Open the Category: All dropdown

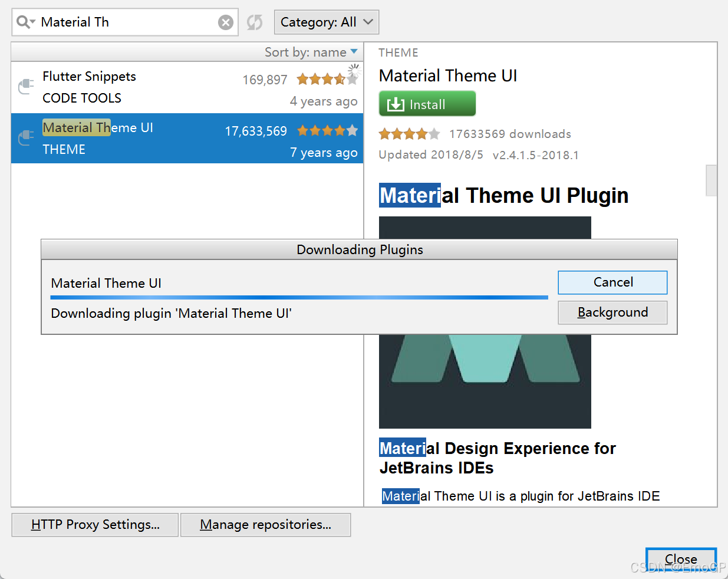327,22
